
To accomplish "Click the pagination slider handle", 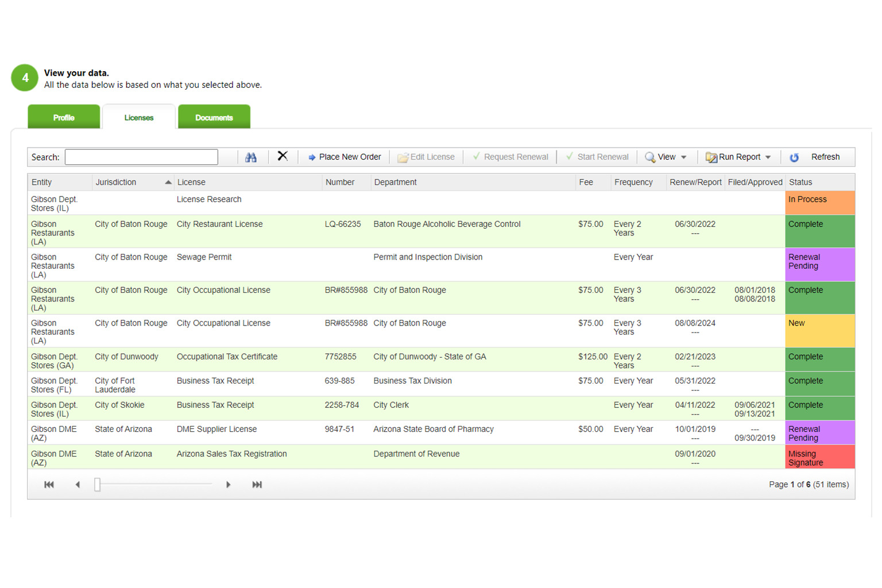I will tap(98, 485).
